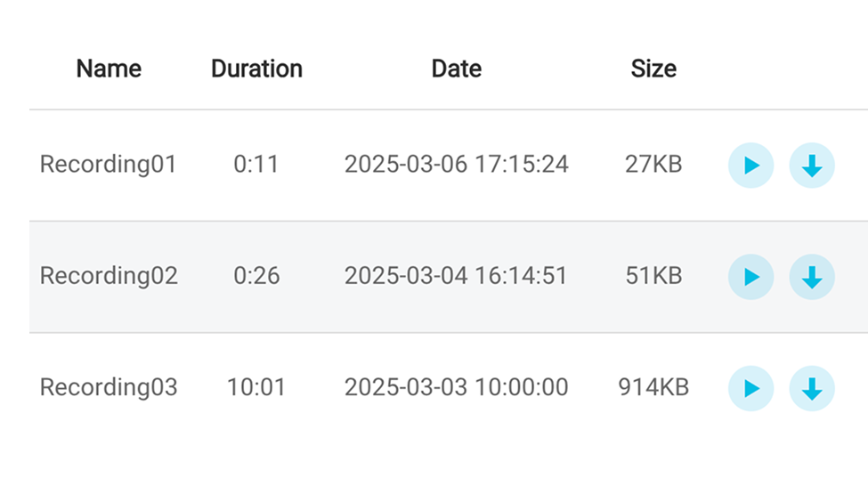Click the 0:26 duration value
Viewport: 868px width, 494px height.
click(x=256, y=276)
